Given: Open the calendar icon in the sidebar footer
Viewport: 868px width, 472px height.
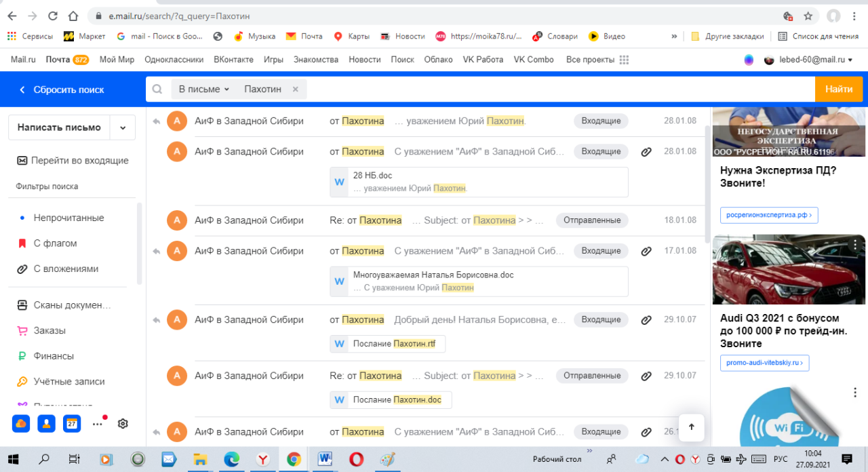Looking at the screenshot, I should (72, 423).
